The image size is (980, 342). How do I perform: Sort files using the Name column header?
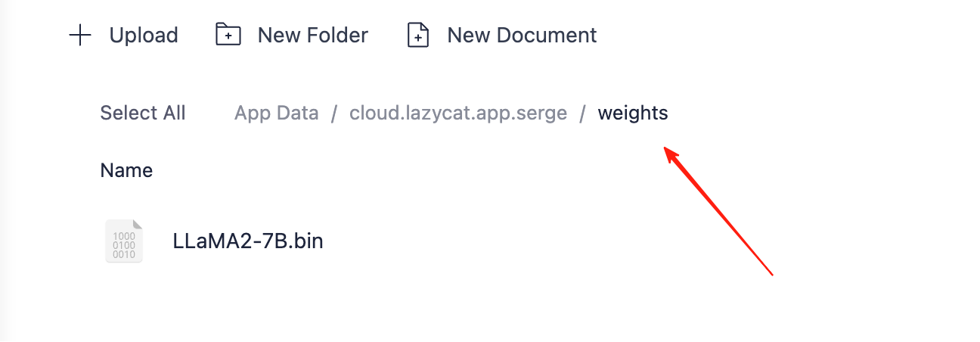click(x=126, y=170)
